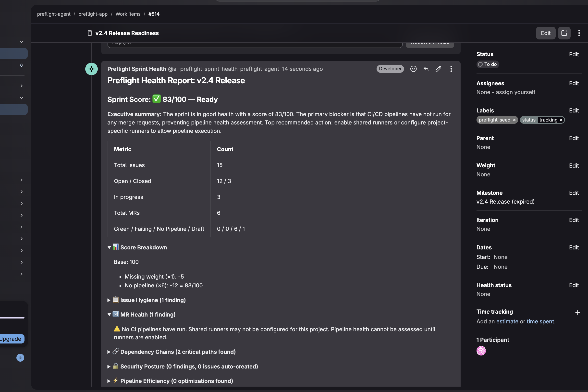The height and width of the screenshot is (392, 588).
Task: Remove the status tracking label
Action: click(x=561, y=120)
